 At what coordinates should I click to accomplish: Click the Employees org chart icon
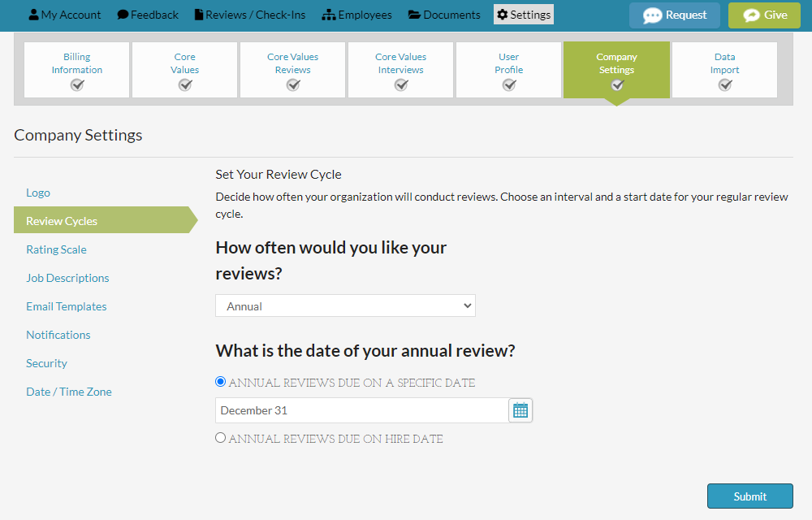tap(329, 15)
